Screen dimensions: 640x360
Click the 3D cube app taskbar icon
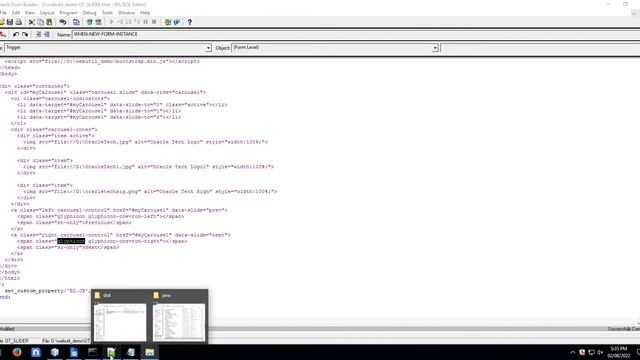[x=55, y=352]
